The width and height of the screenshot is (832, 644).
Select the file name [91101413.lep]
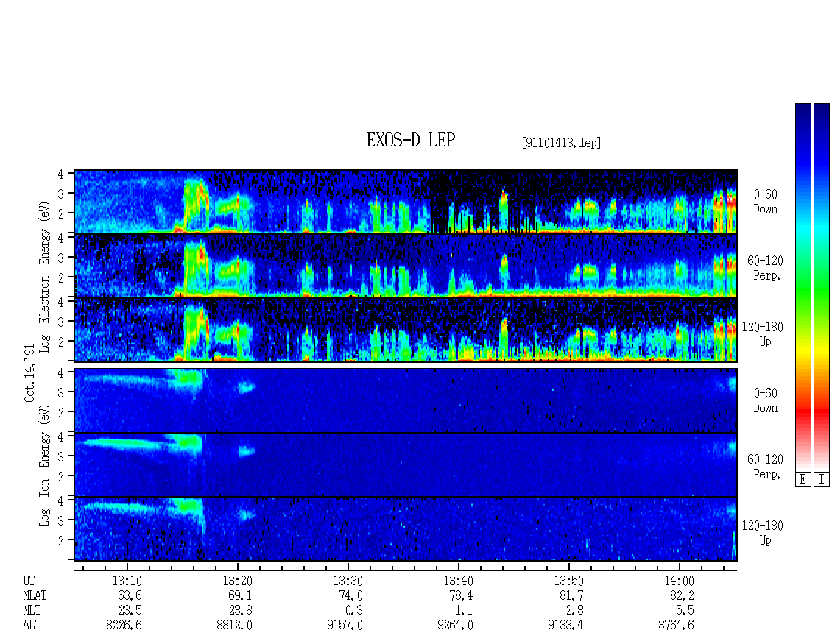click(561, 143)
